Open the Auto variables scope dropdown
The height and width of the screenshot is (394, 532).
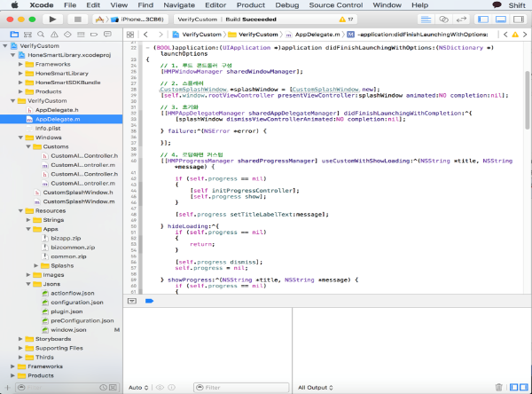pos(138,388)
